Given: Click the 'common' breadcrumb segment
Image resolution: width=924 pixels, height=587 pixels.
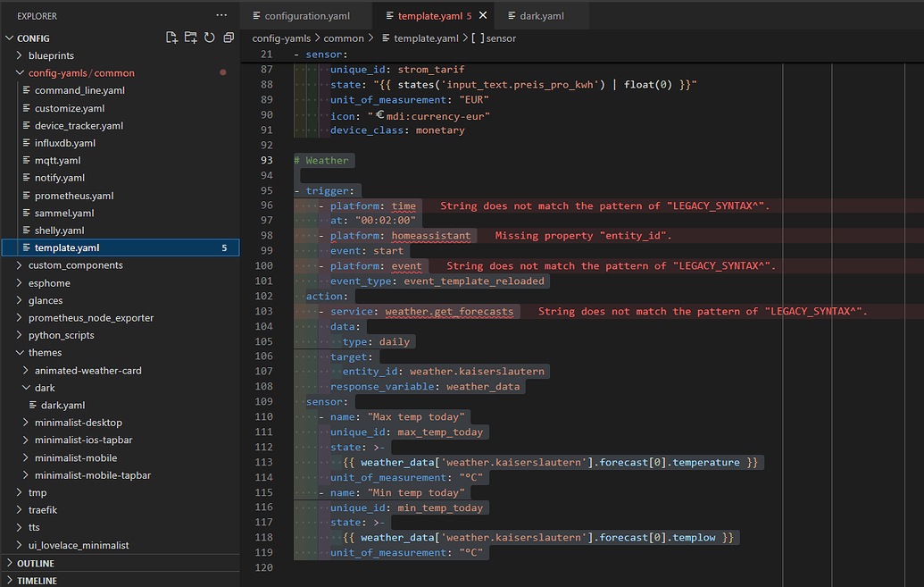Looking at the screenshot, I should (344, 38).
